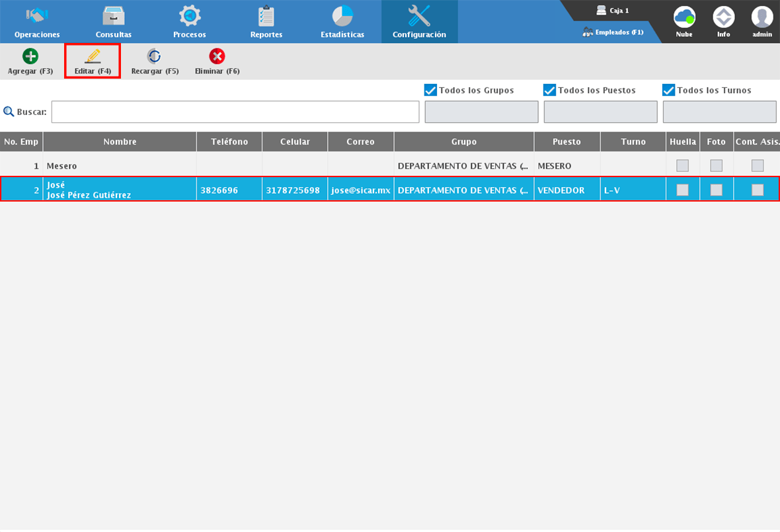Image resolution: width=780 pixels, height=532 pixels.
Task: Switch to the Reportes tab
Action: 266,22
